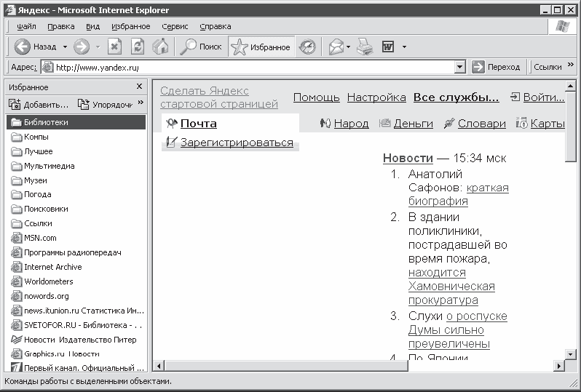Image resolution: width=581 pixels, height=392 pixels.
Task: Click the Почта link on Yandex
Action: click(x=199, y=123)
